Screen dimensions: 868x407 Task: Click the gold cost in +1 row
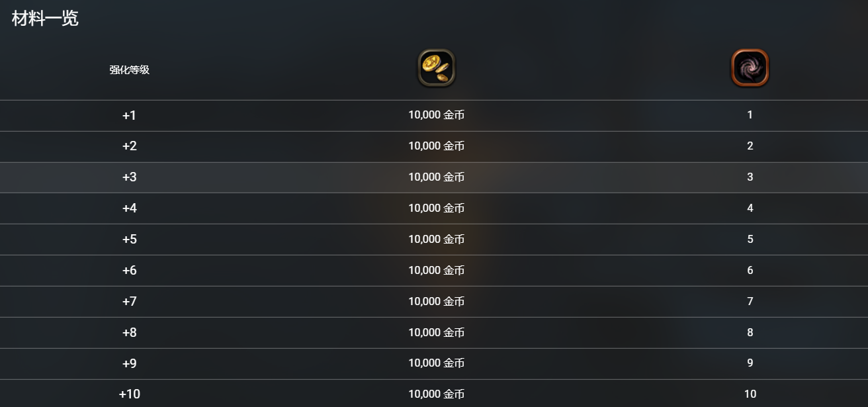(437, 115)
